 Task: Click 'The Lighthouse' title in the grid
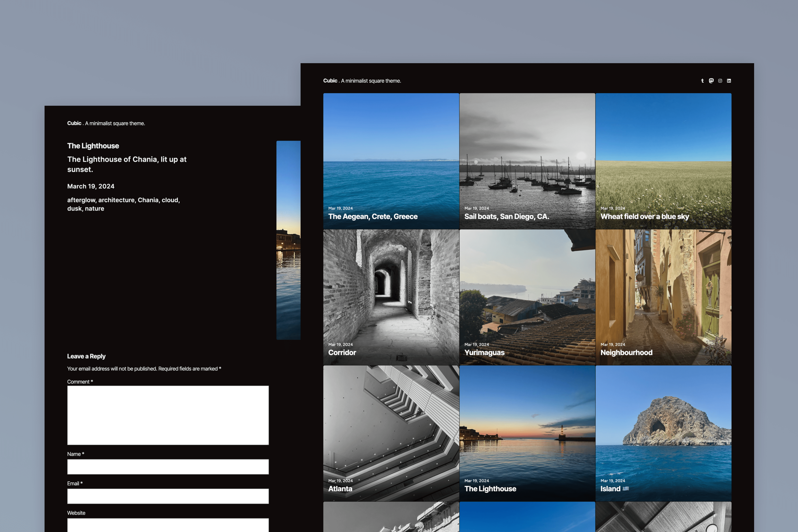click(490, 489)
